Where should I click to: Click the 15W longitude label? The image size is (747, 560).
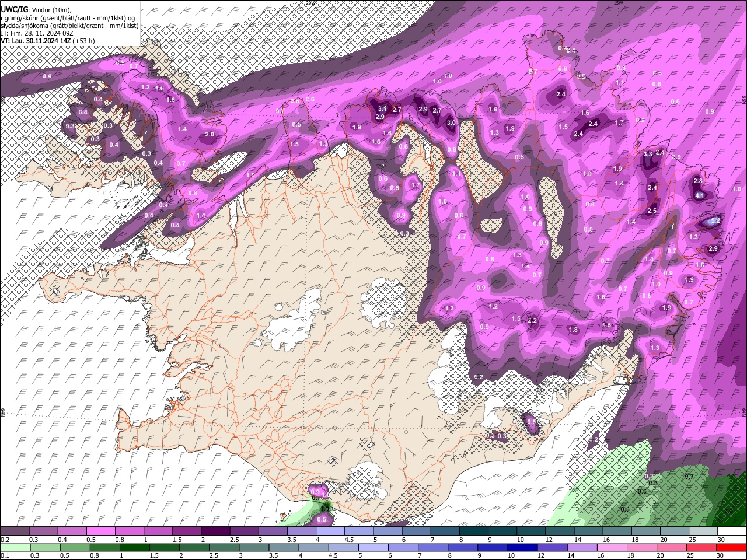coord(618,3)
